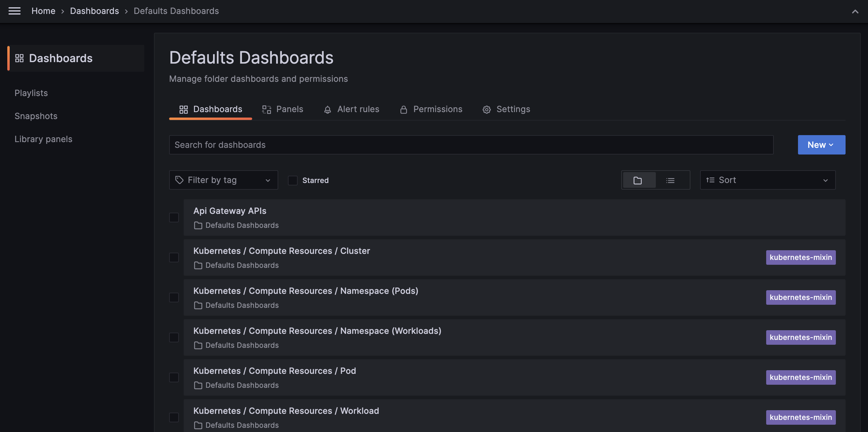Open the Playlists section in sidebar
868x432 pixels.
[x=31, y=93]
